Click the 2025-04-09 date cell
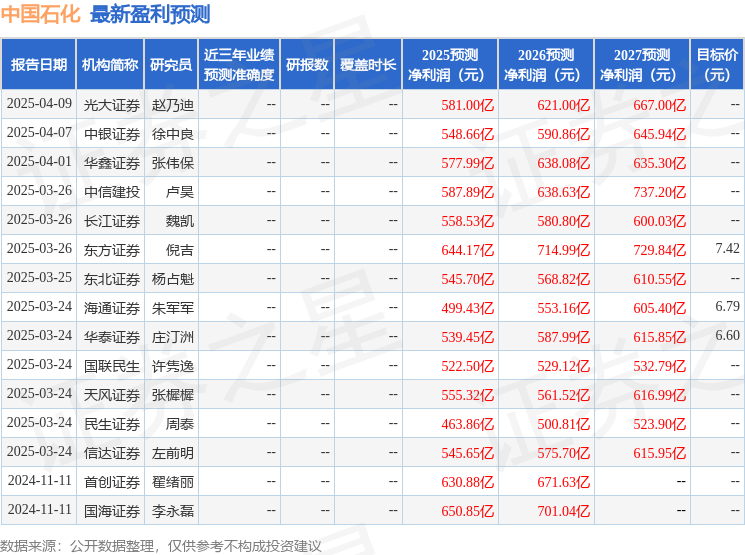The width and height of the screenshot is (745, 555). (39, 104)
